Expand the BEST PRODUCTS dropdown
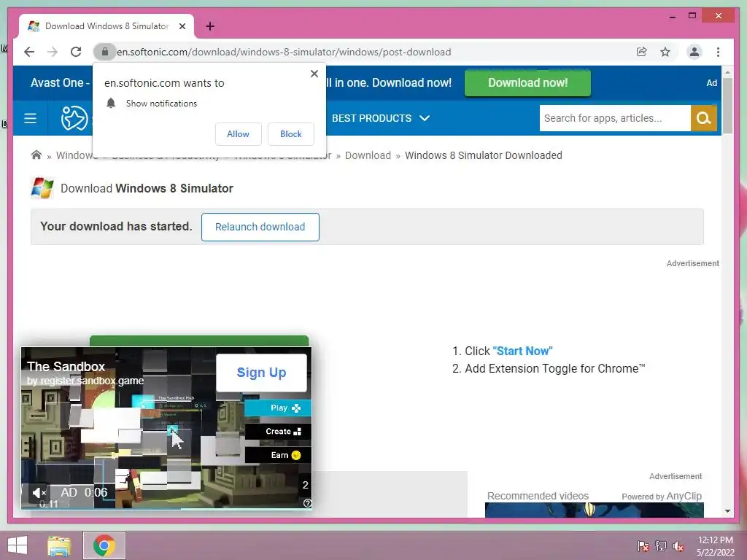 [x=381, y=118]
